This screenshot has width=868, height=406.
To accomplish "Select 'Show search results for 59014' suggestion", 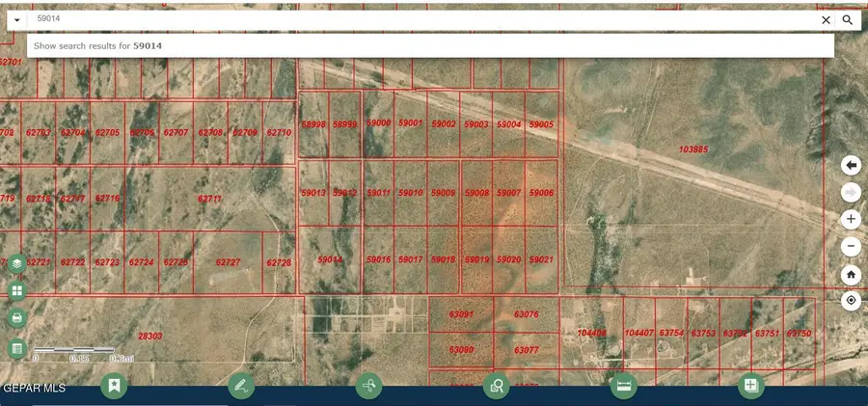I will pos(97,45).
